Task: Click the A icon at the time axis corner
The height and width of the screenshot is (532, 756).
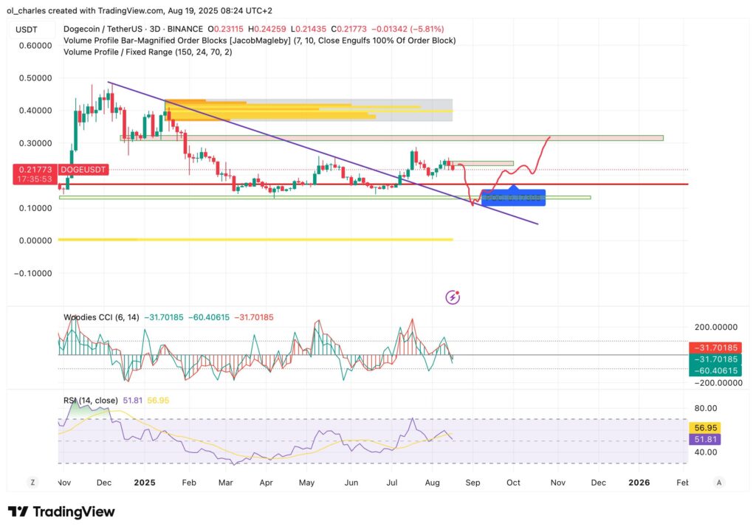Action: tap(719, 482)
